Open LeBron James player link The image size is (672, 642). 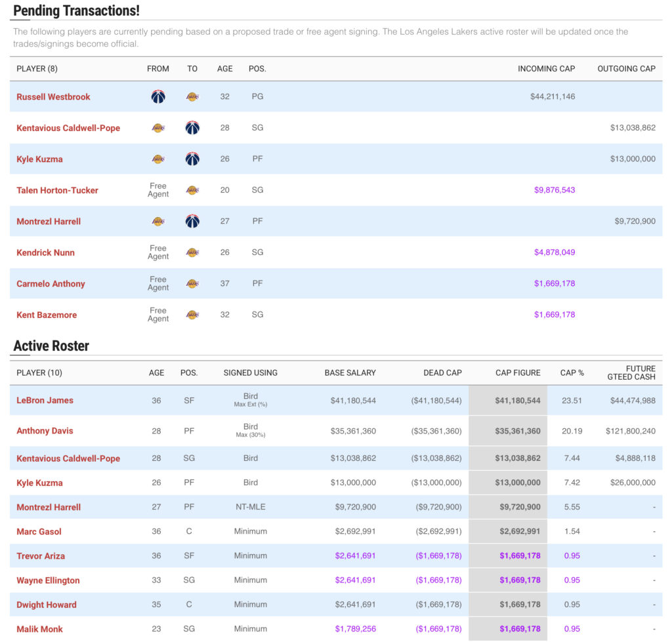[x=45, y=400]
